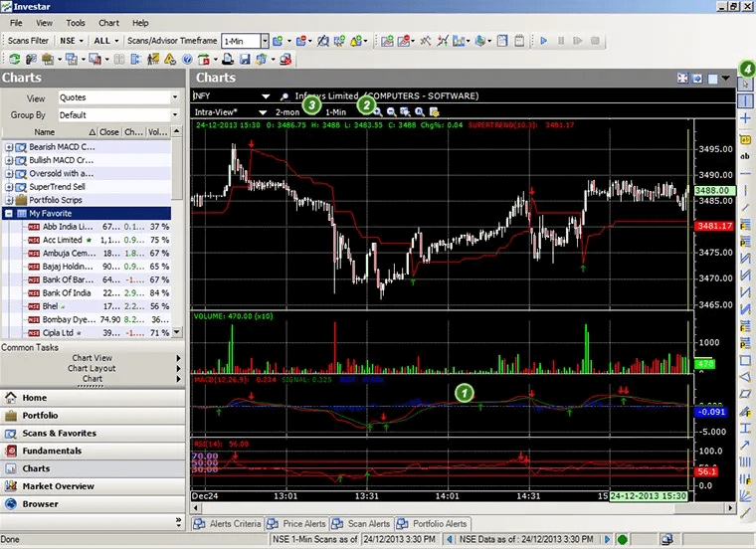756x549 pixels.
Task: Switch to the Scan Alerts tab
Action: point(361,524)
